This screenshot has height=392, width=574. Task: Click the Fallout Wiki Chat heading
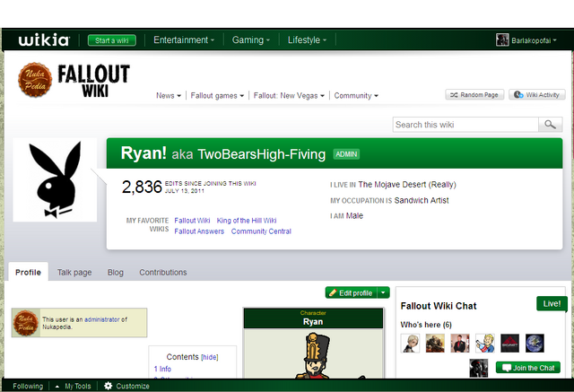(x=439, y=306)
